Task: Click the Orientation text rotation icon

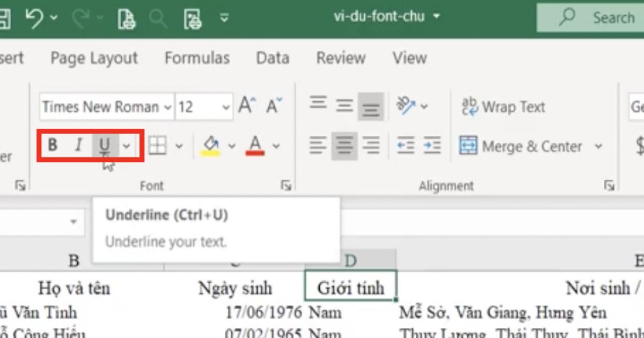Action: [406, 105]
